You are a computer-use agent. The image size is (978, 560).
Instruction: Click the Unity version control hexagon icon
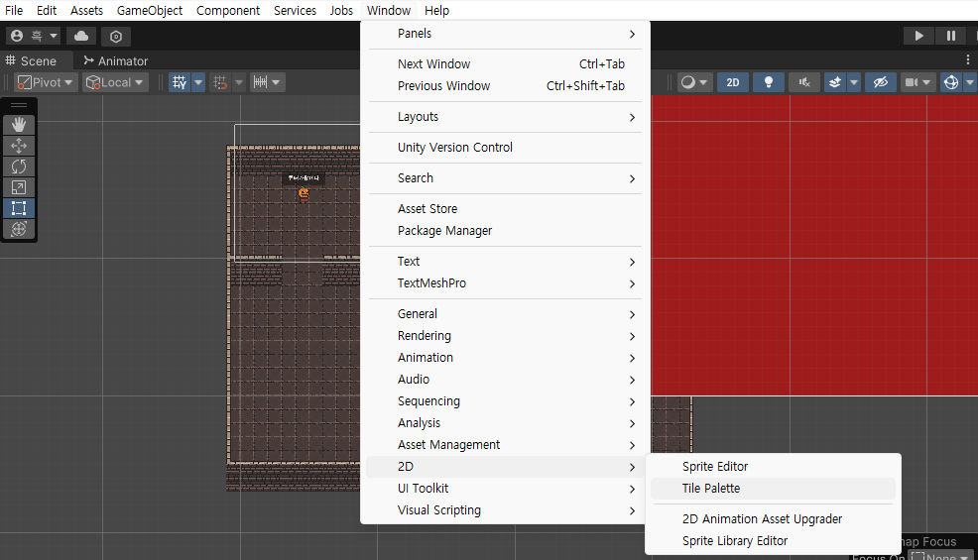point(115,36)
